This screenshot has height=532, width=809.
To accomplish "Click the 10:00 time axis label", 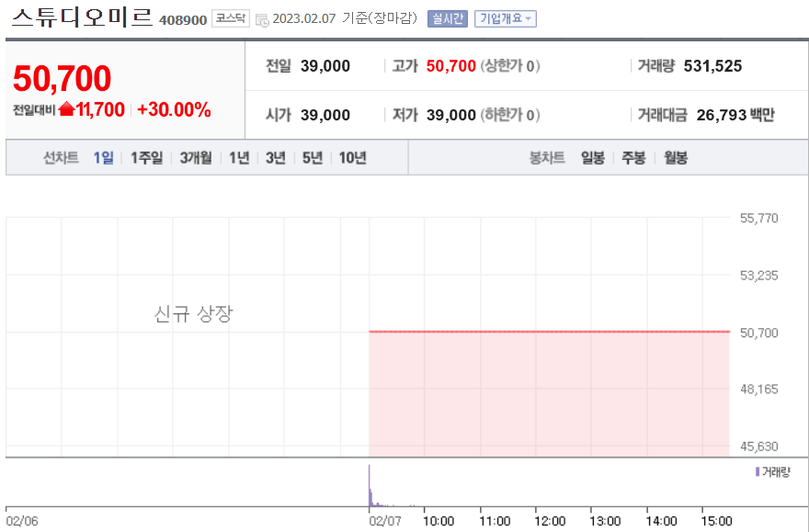I will (x=439, y=521).
